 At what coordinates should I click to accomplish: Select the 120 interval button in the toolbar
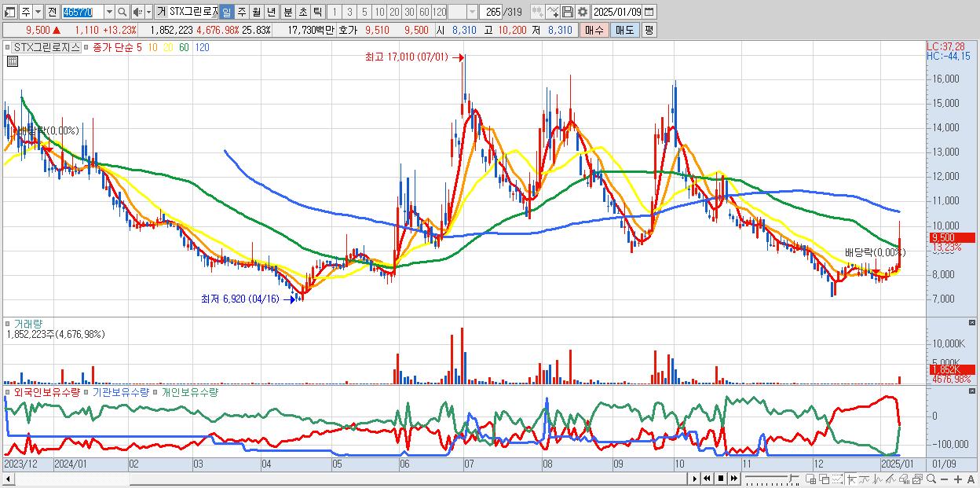[439, 12]
